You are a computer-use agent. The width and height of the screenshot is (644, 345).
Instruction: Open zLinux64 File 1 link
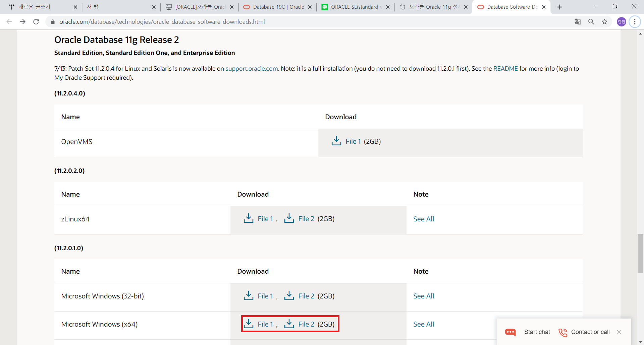pos(265,219)
